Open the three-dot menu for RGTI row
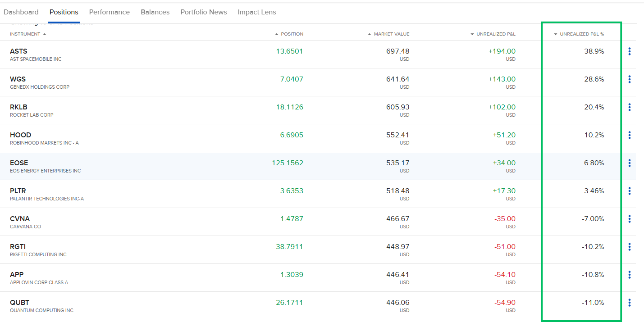Image resolution: width=644 pixels, height=322 pixels. pos(629,247)
